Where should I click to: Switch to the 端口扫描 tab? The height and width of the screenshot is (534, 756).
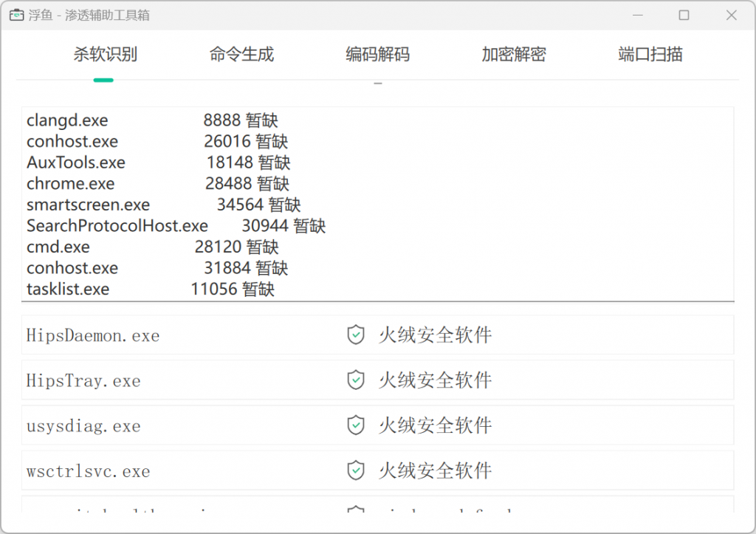point(650,54)
